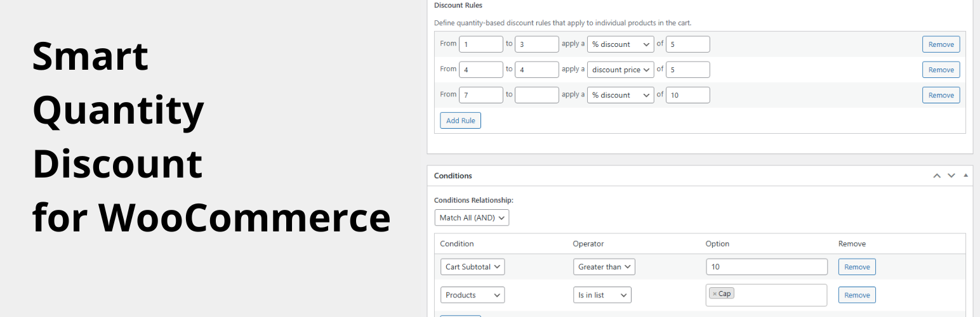Viewport: 980px width, 317px height.
Task: Open the Cart Subtotal condition dropdown
Action: (472, 267)
